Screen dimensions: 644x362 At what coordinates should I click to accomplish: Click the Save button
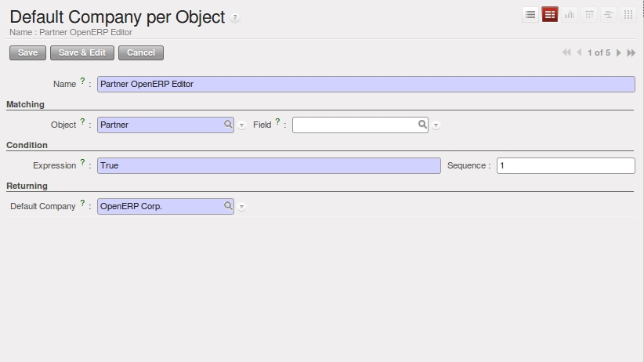27,52
